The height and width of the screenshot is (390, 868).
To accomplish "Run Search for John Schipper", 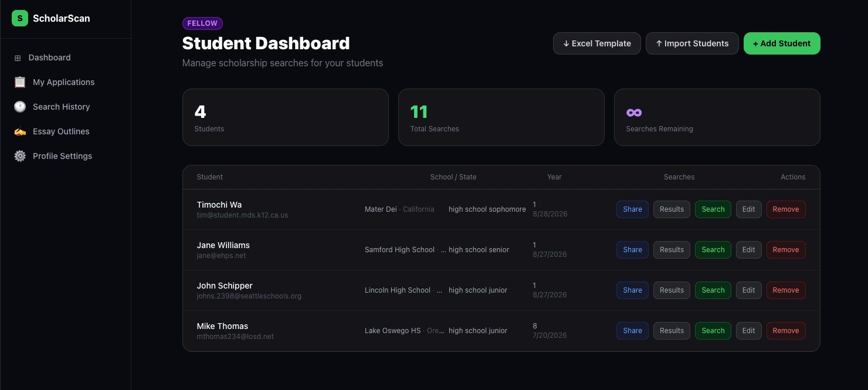I will coord(713,290).
